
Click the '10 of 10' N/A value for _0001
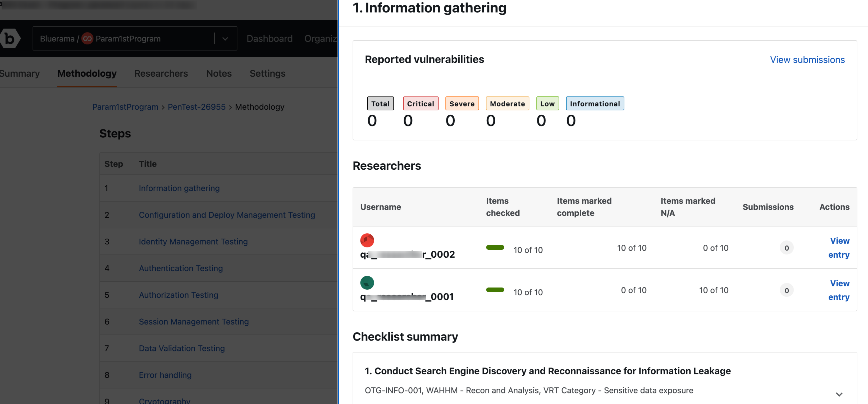714,290
